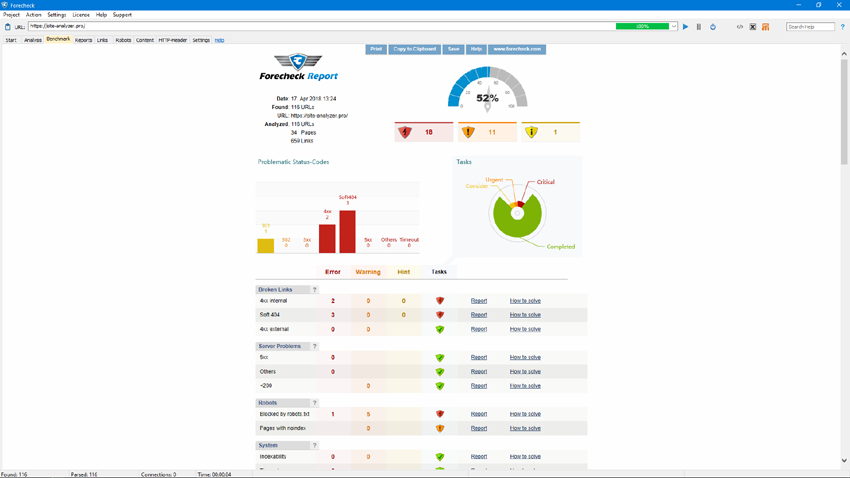Open the Report link for Soft 404
This screenshot has height=478, width=850.
[479, 315]
